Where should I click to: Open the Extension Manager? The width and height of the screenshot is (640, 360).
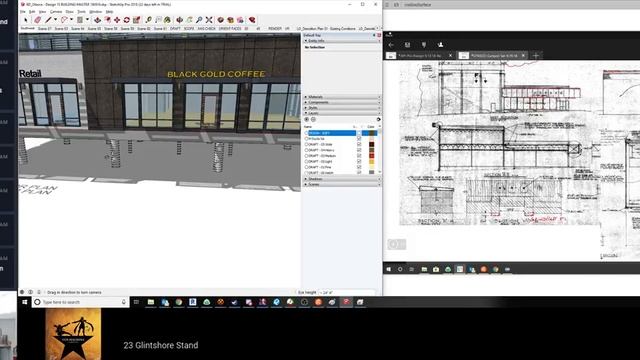click(252, 20)
